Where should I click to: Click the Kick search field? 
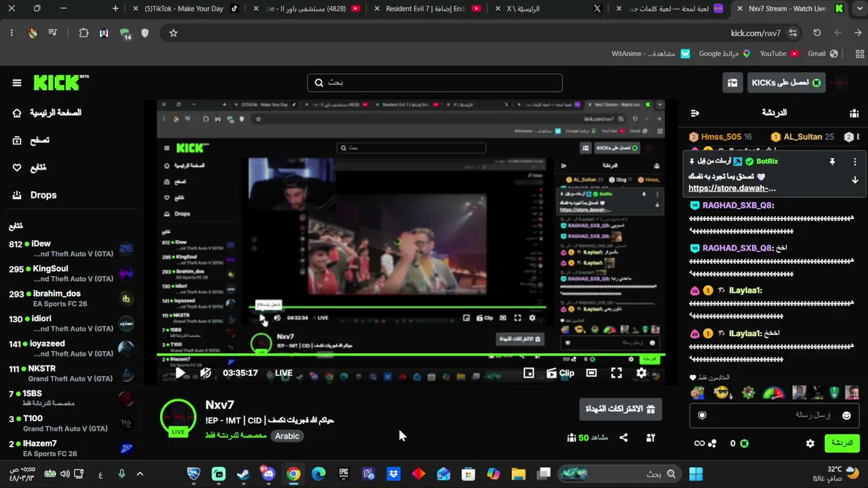tap(435, 83)
